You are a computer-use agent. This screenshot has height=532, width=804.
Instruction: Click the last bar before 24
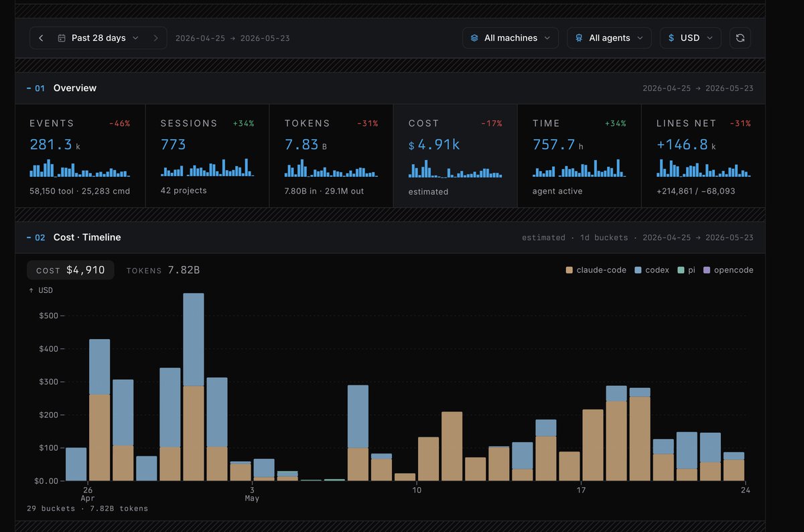[x=734, y=466]
